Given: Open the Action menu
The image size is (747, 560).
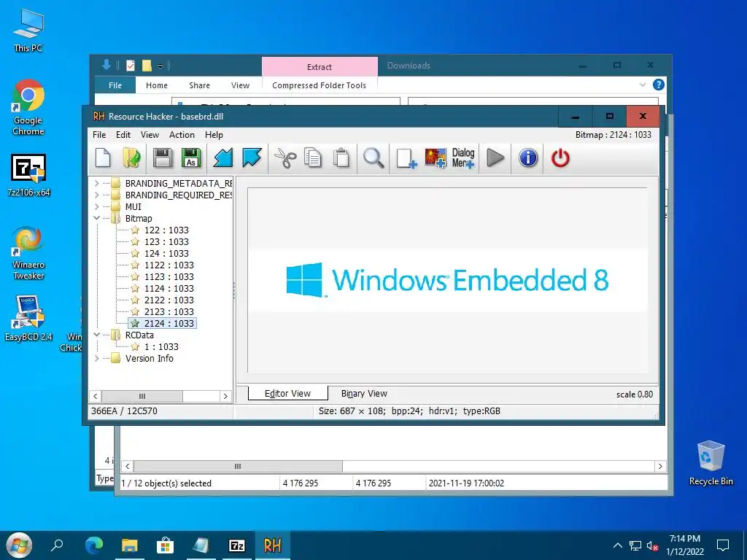Looking at the screenshot, I should click(182, 135).
